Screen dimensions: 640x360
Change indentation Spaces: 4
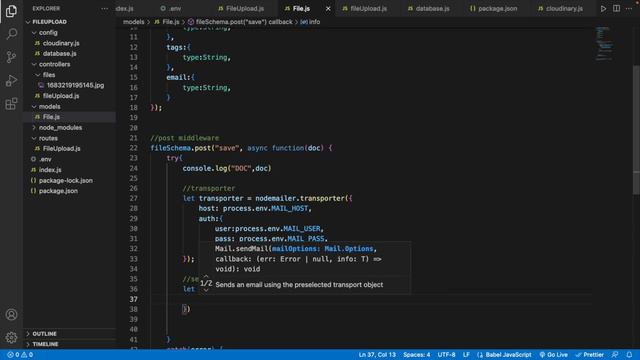point(416,355)
